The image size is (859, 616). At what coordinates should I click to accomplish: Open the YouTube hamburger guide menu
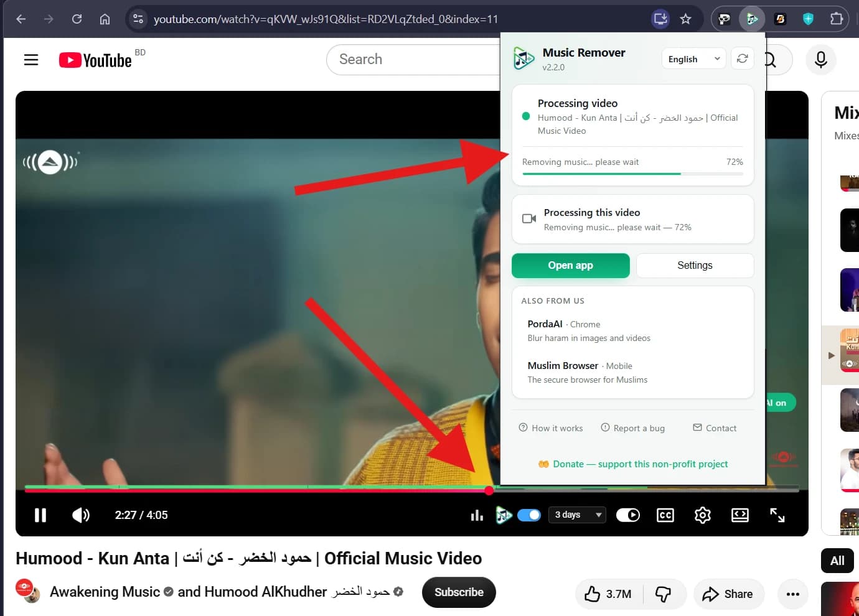coord(31,60)
